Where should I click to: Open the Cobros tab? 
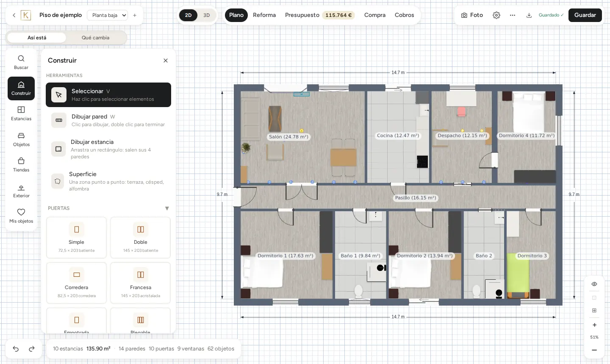pyautogui.click(x=405, y=15)
